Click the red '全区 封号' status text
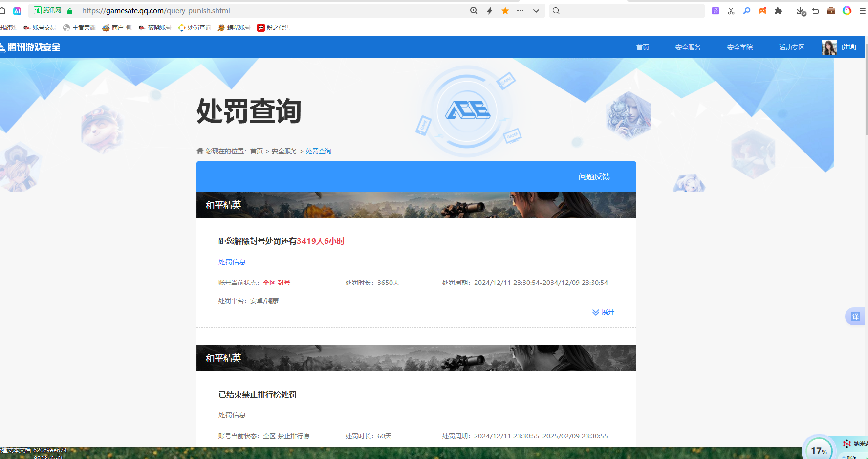Viewport: 868px width, 459px height. point(277,283)
